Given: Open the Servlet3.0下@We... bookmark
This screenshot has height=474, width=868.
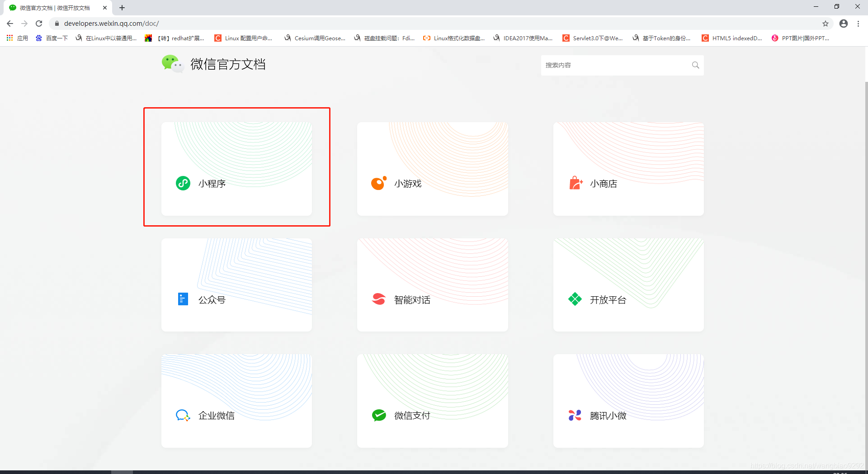Looking at the screenshot, I should tap(593, 38).
